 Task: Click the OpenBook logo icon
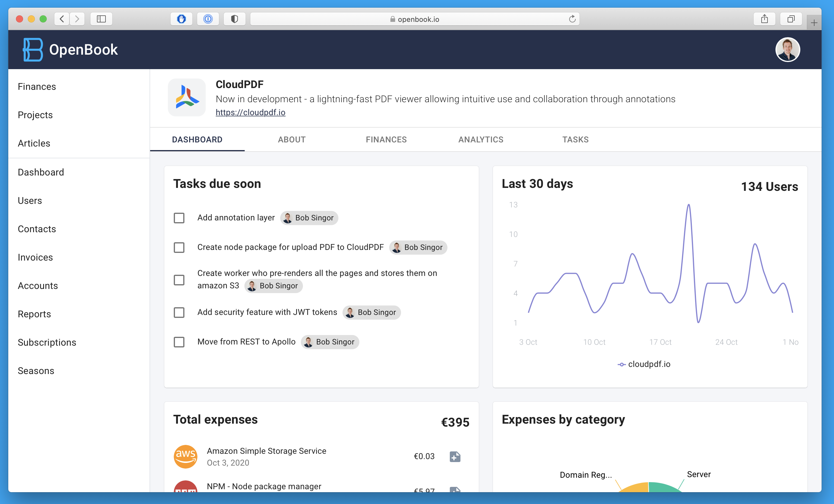(33, 49)
